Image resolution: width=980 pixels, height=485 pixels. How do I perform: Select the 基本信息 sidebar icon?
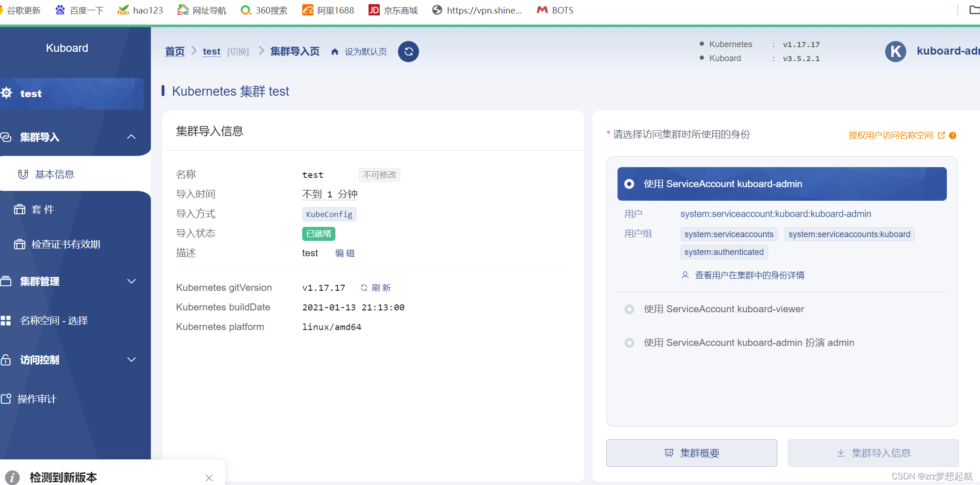point(23,174)
